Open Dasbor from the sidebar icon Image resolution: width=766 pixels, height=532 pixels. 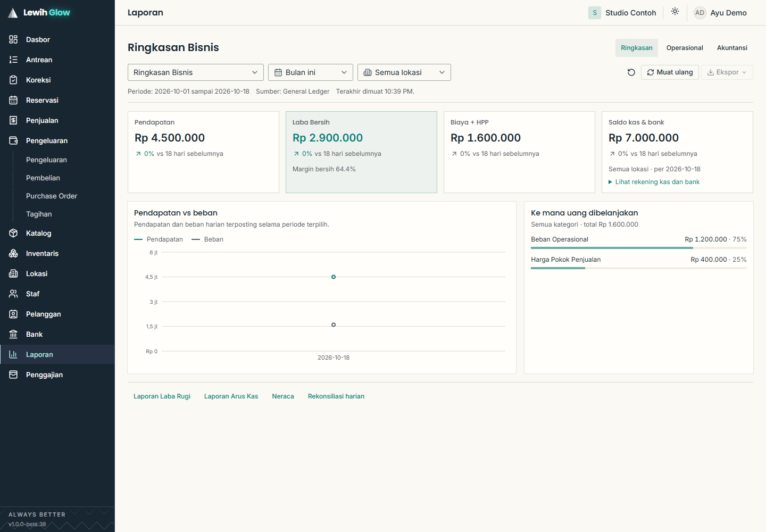pos(13,39)
